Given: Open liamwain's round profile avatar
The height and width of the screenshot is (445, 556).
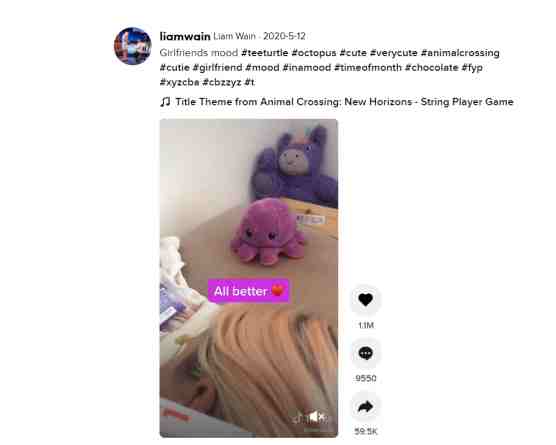Looking at the screenshot, I should click(133, 46).
